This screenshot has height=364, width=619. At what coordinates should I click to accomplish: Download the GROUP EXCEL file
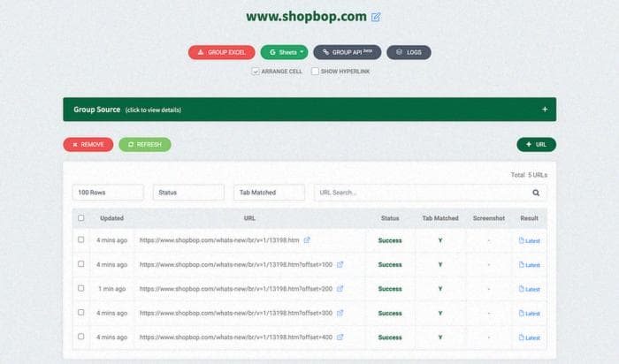pos(221,52)
